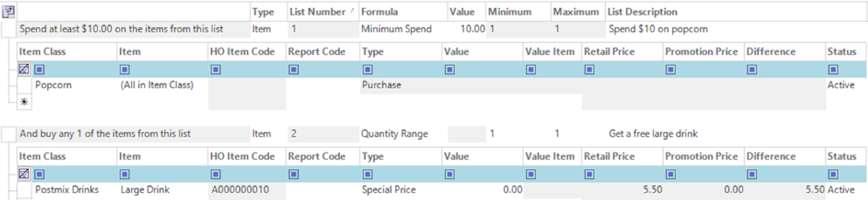Screen dimensions: 868x200
Task: Click the filter editor icon in Popcorn list filter row
Action: 24,69
